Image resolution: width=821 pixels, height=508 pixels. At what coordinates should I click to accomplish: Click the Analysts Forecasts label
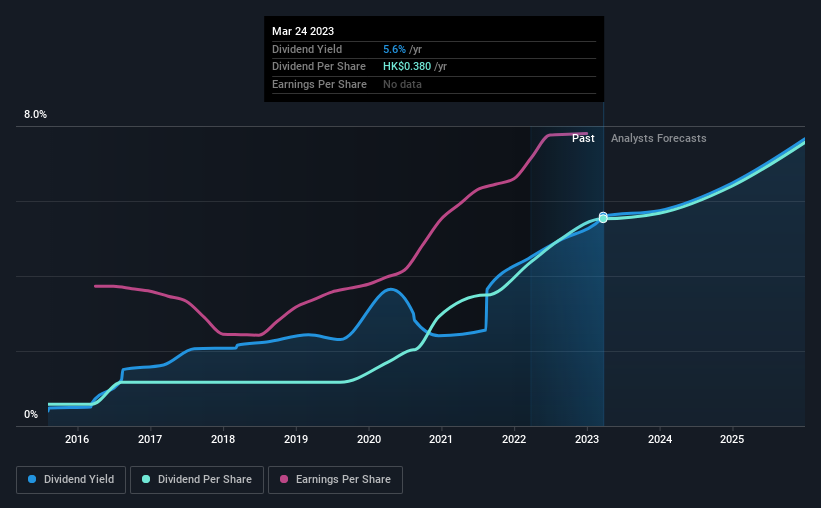659,138
